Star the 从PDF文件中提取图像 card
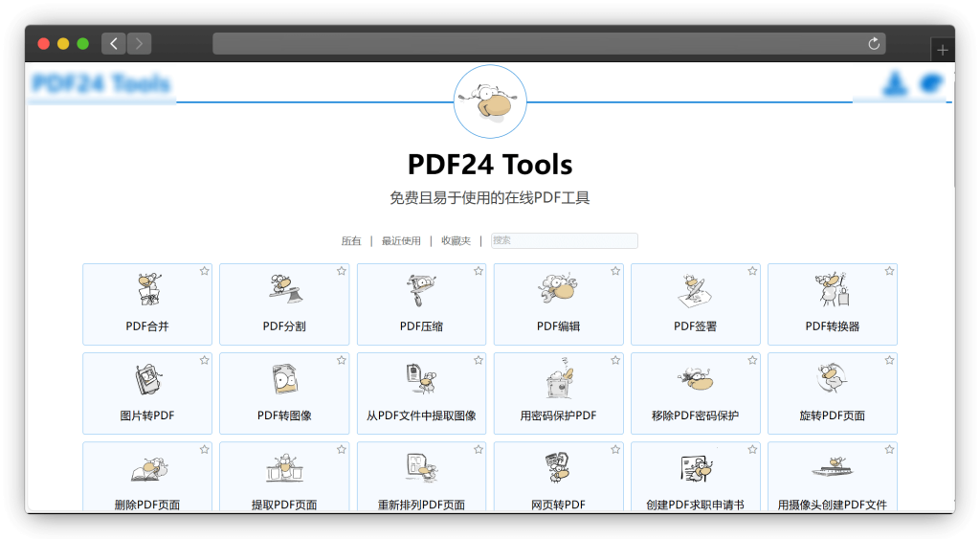980x539 pixels. pos(479,360)
